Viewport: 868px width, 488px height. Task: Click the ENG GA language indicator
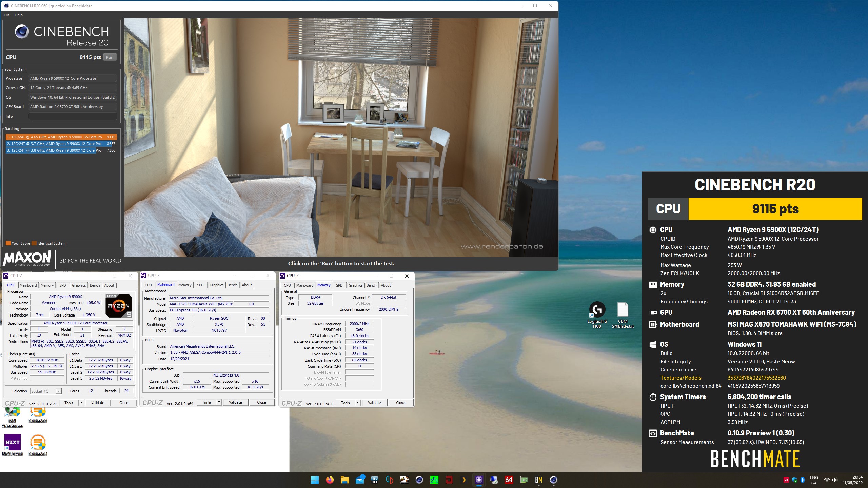point(814,480)
